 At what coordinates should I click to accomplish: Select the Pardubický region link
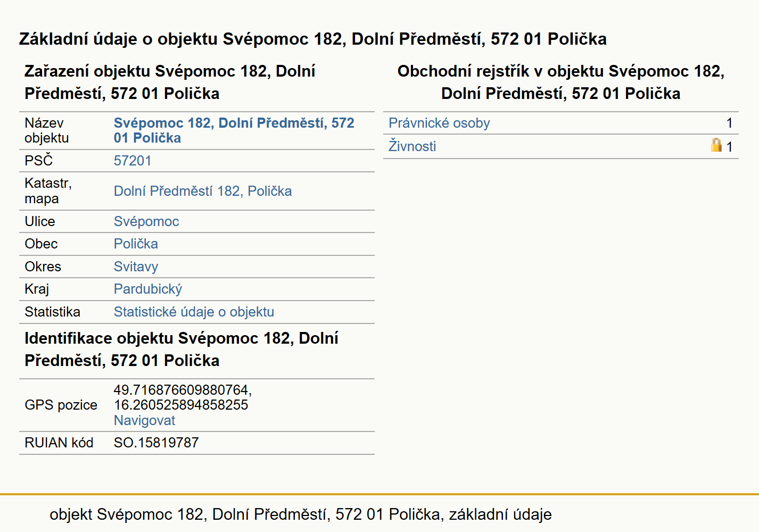pos(148,289)
